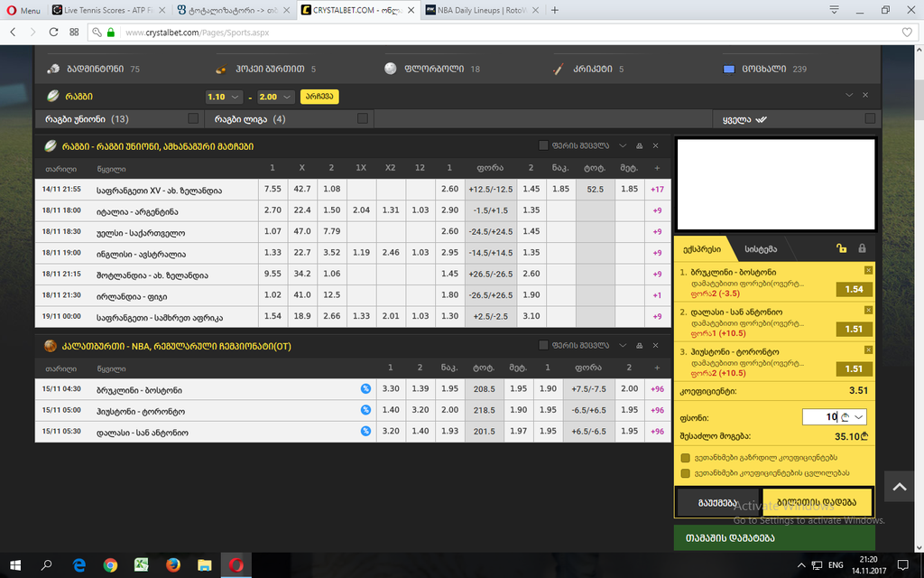Open File Explorer from the taskbar
Image resolution: width=924 pixels, height=578 pixels.
click(205, 565)
